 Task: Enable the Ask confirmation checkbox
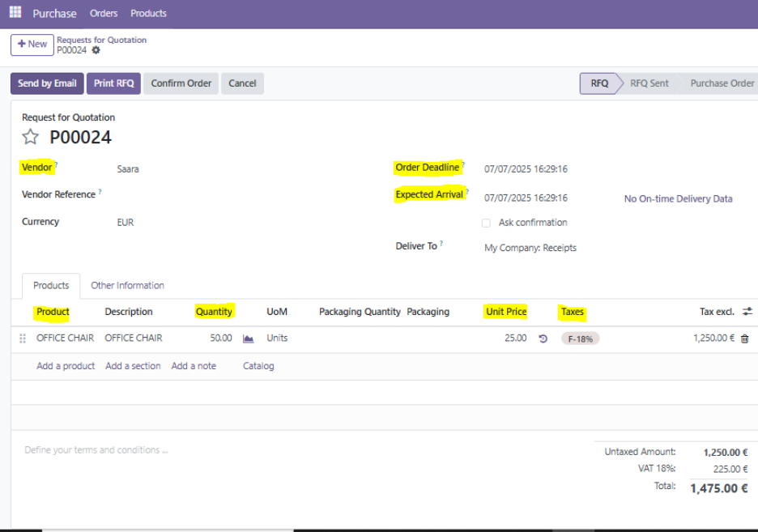click(x=486, y=223)
